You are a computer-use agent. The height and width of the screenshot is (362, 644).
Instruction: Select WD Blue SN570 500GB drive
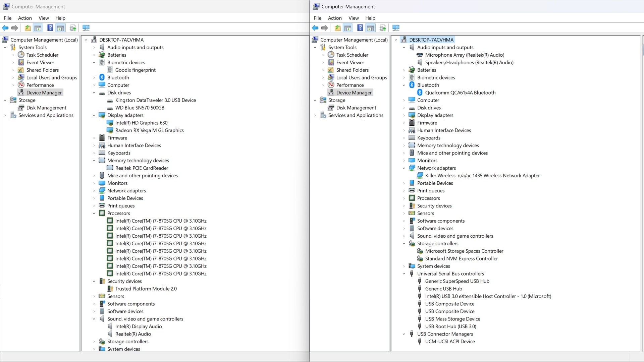pos(140,108)
